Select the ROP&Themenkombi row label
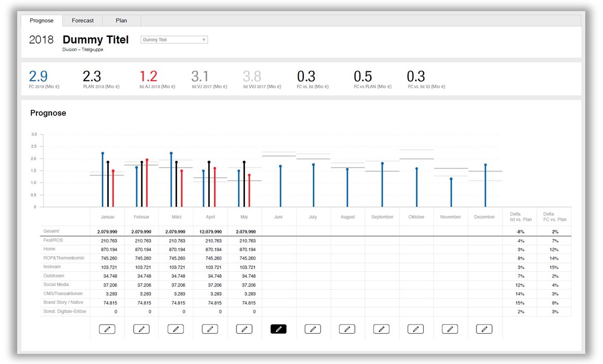Screen dimensions: 603x364 point(64,258)
